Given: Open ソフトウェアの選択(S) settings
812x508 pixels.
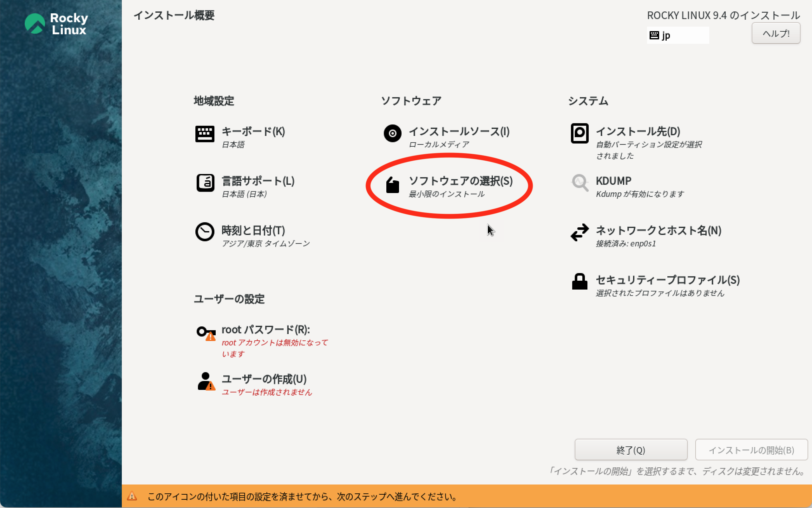Looking at the screenshot, I should click(x=461, y=181).
